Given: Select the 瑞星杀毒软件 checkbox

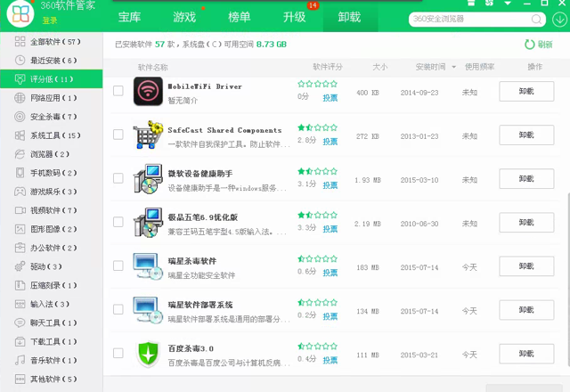Looking at the screenshot, I should click(x=118, y=265).
